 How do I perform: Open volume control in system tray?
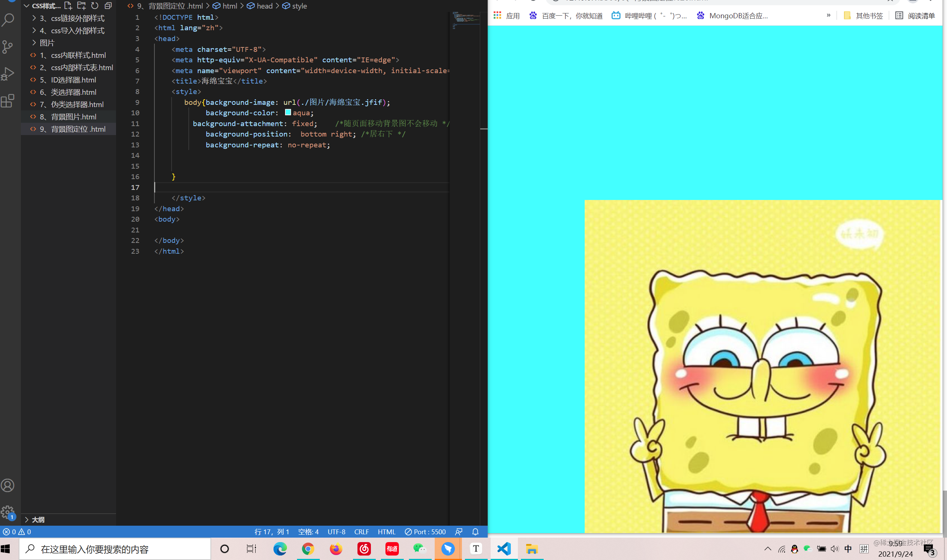pos(835,549)
